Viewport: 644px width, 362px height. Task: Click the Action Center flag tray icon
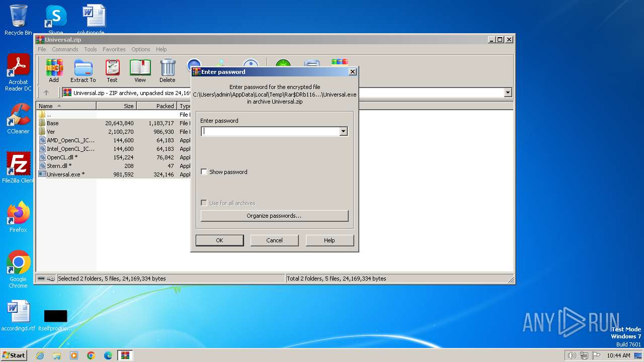[x=596, y=355]
